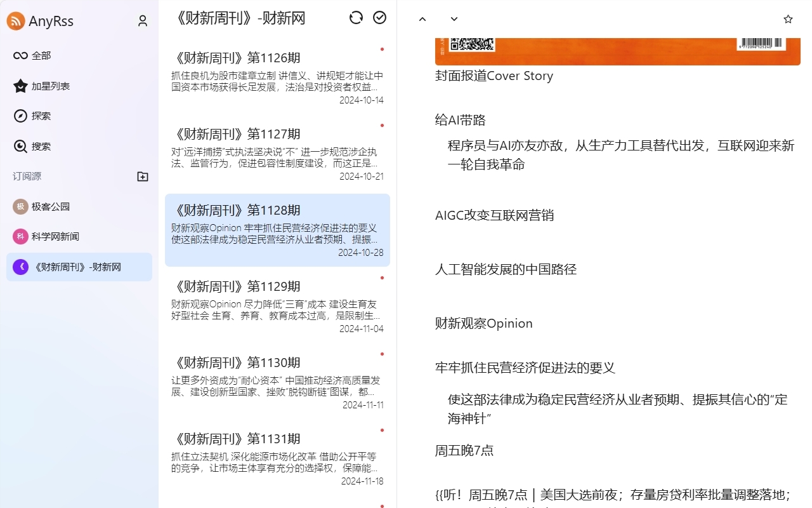
Task: Click the 牢牢抓住民营经济促进法的要义 heading
Action: coord(525,368)
